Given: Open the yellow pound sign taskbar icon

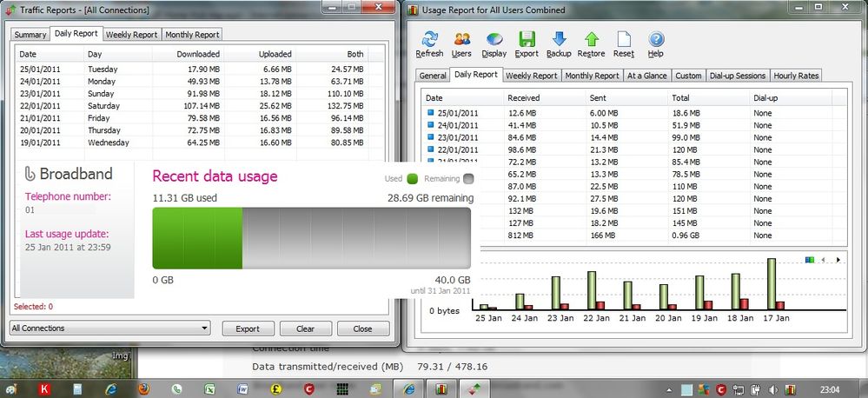Looking at the screenshot, I should click(x=275, y=388).
